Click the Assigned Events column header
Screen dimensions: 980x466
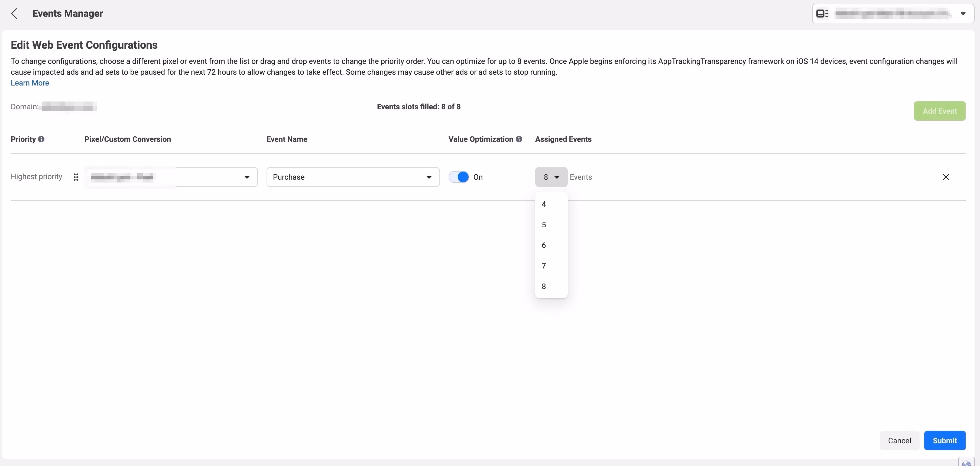tap(563, 139)
